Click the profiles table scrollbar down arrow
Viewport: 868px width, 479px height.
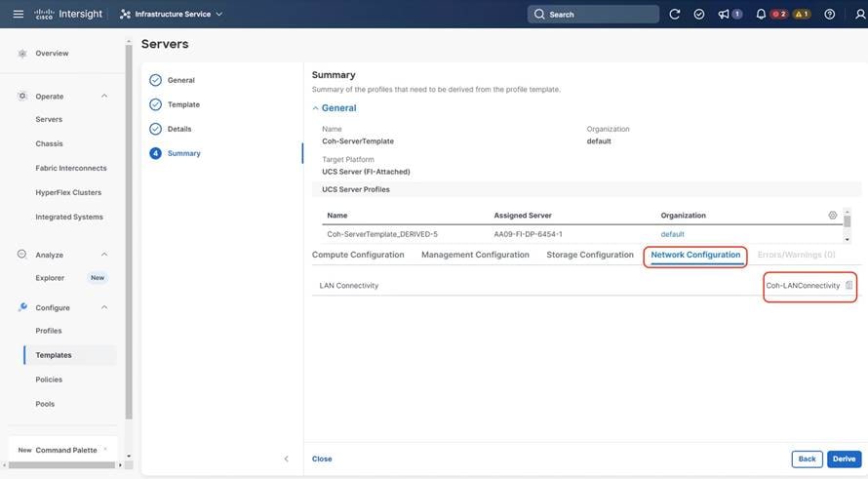847,240
